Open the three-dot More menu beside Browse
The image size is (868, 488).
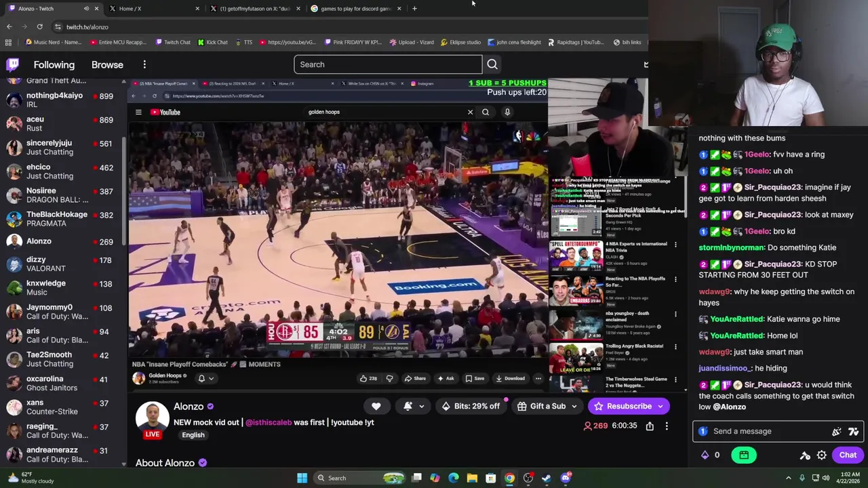click(144, 64)
